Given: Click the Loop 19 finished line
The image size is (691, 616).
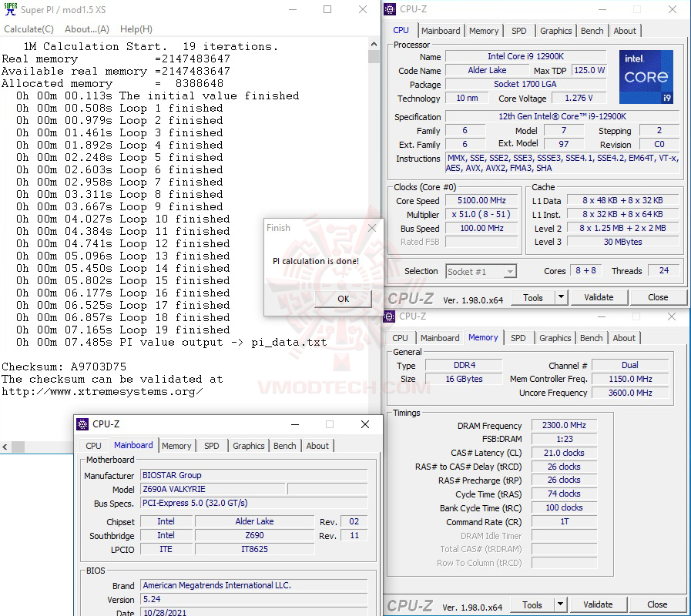Looking at the screenshot, I should 123,330.
